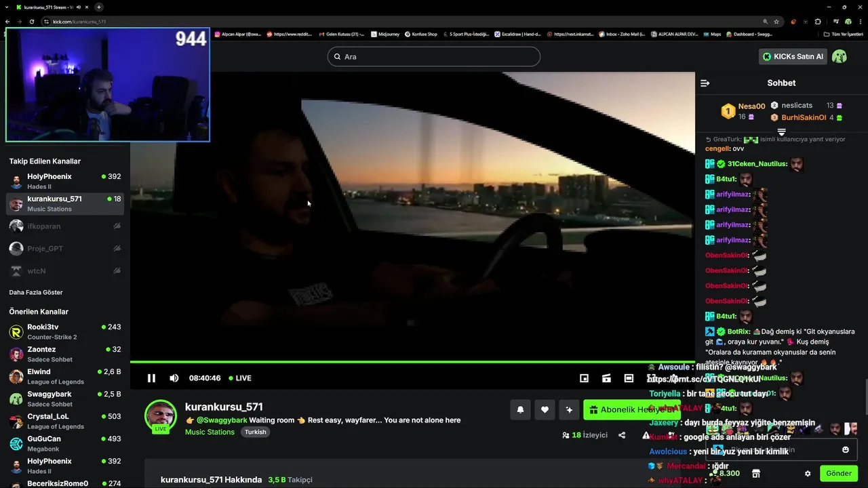
Task: Open a new browser tab
Action: tap(99, 7)
